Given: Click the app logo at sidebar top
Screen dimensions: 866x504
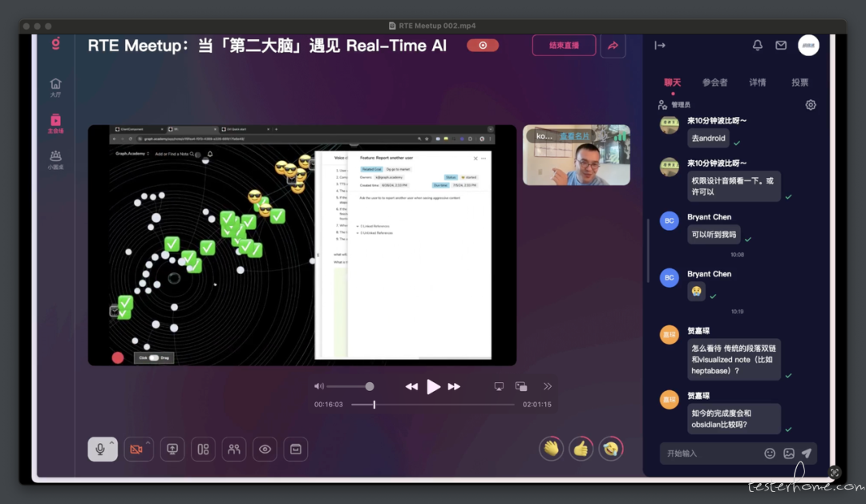Looking at the screenshot, I should point(55,43).
